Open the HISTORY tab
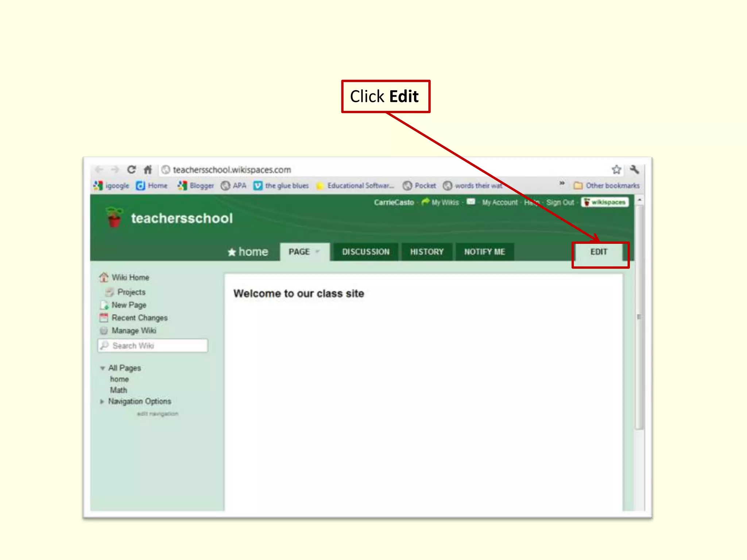This screenshot has width=747, height=560. point(427,252)
